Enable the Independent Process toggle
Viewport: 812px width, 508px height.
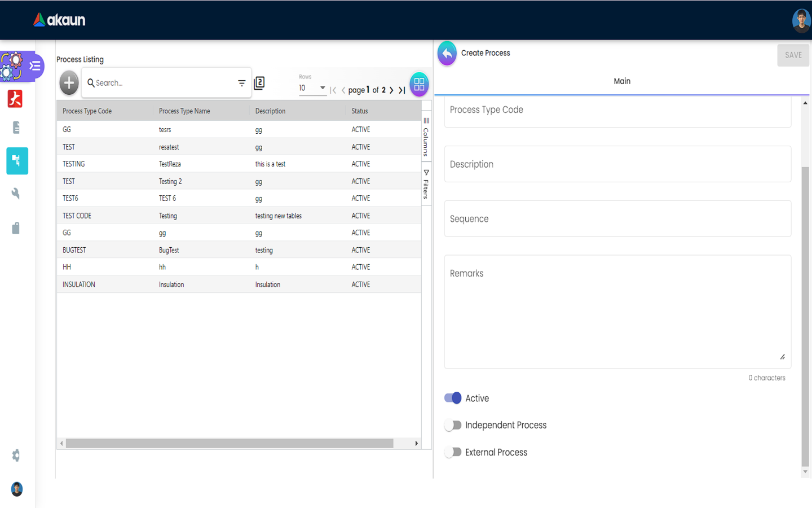[x=453, y=425]
